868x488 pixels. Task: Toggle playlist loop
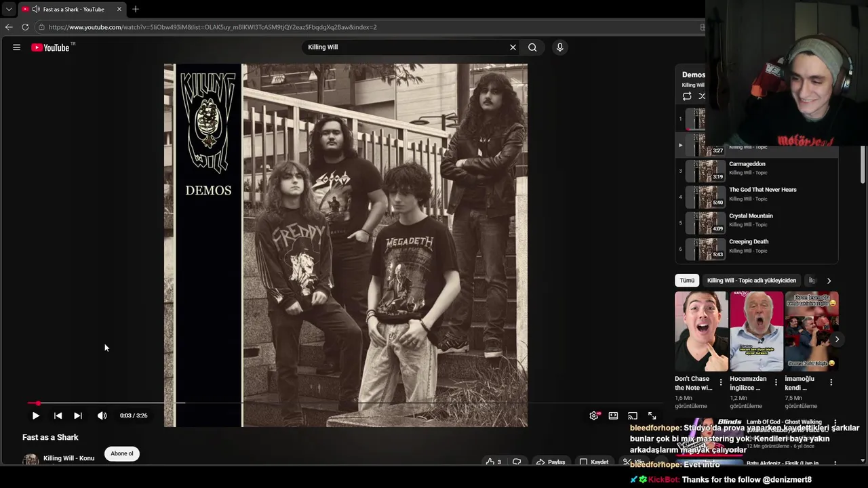coord(687,96)
